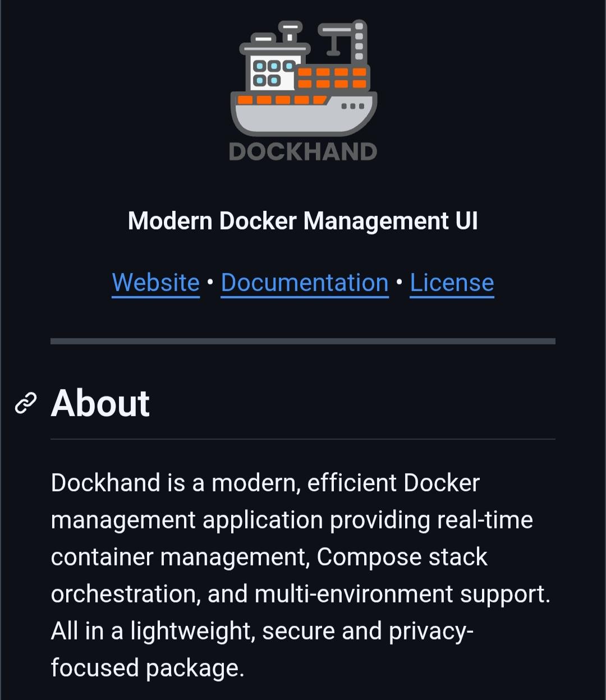Click the dot separator before License
606x700 pixels.
400,283
